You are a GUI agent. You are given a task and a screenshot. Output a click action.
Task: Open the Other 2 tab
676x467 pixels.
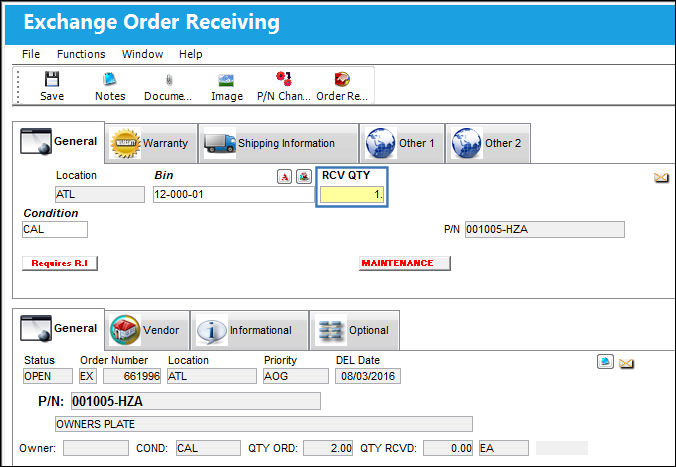tap(488, 143)
